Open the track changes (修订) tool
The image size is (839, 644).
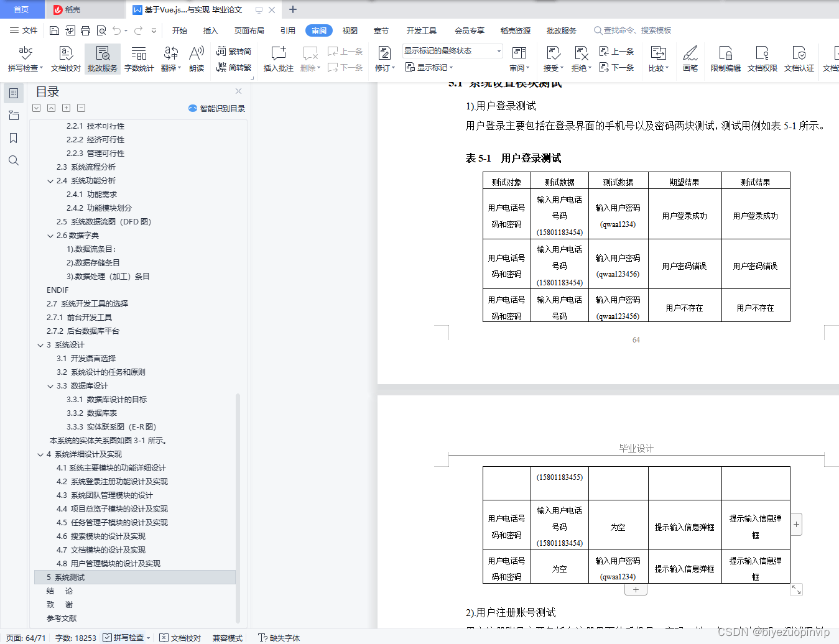click(x=385, y=59)
